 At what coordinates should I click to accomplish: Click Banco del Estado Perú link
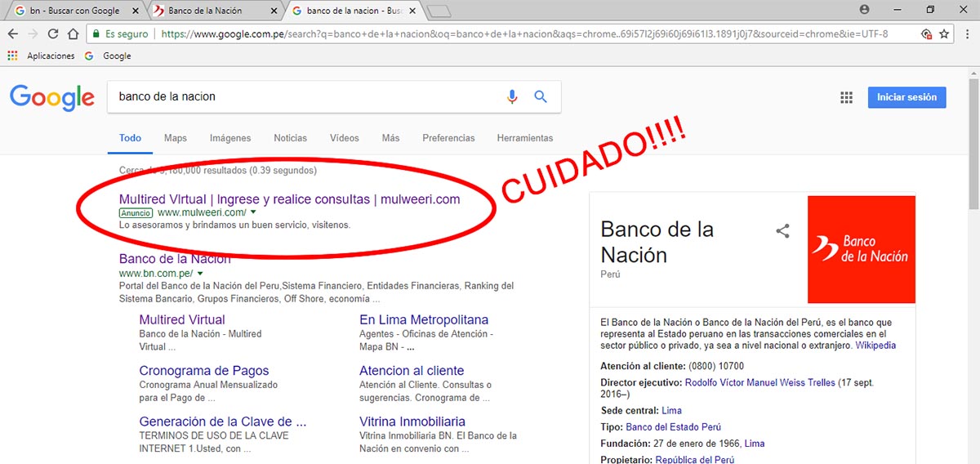click(673, 427)
